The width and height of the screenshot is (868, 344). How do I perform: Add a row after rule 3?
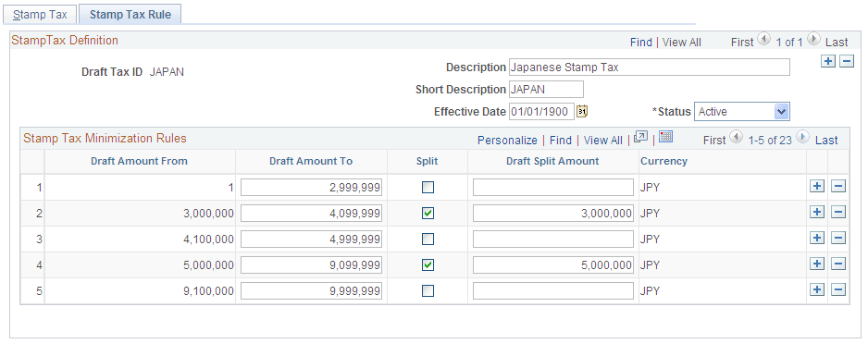(x=817, y=238)
